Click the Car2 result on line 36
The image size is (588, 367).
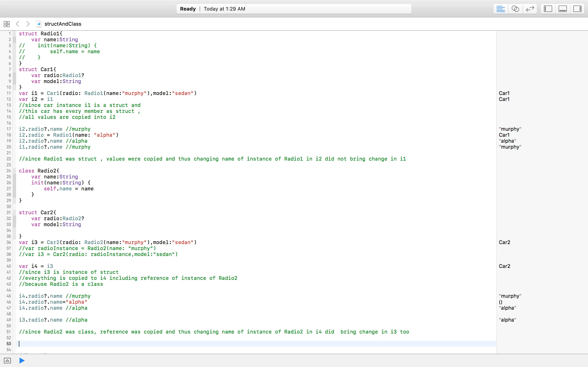(504, 242)
